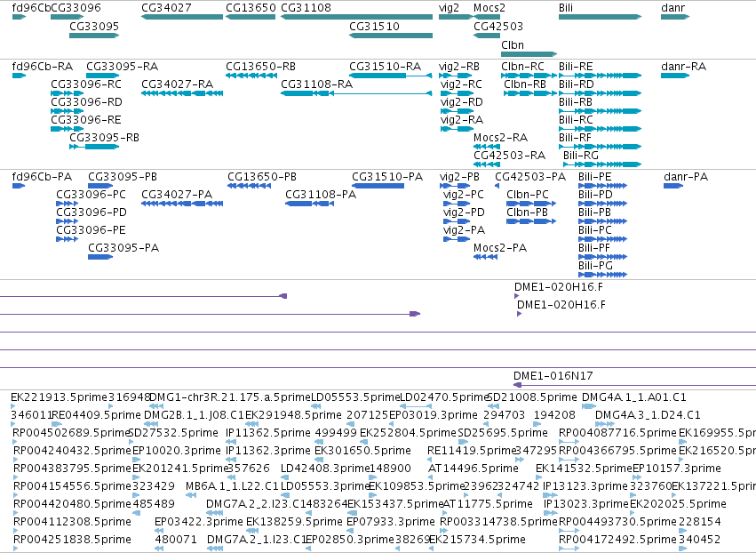The width and height of the screenshot is (756, 553).
Task: Click the CG34027-PA protein glyph
Action: pyautogui.click(x=182, y=204)
